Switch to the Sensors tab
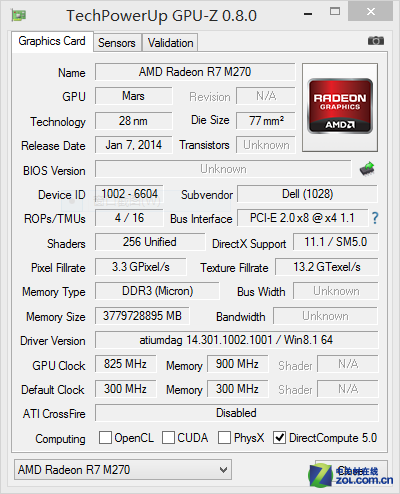 (117, 43)
